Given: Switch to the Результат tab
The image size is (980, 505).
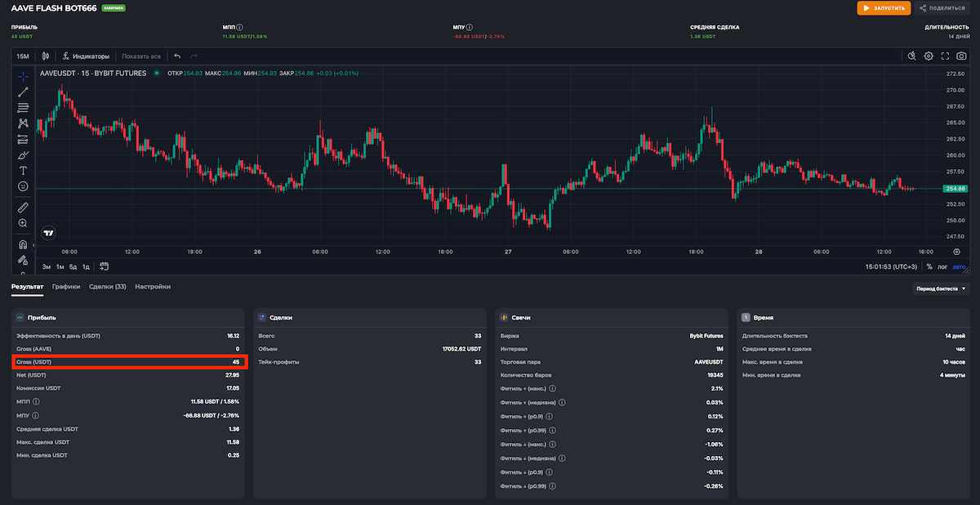Looking at the screenshot, I should coord(27,287).
